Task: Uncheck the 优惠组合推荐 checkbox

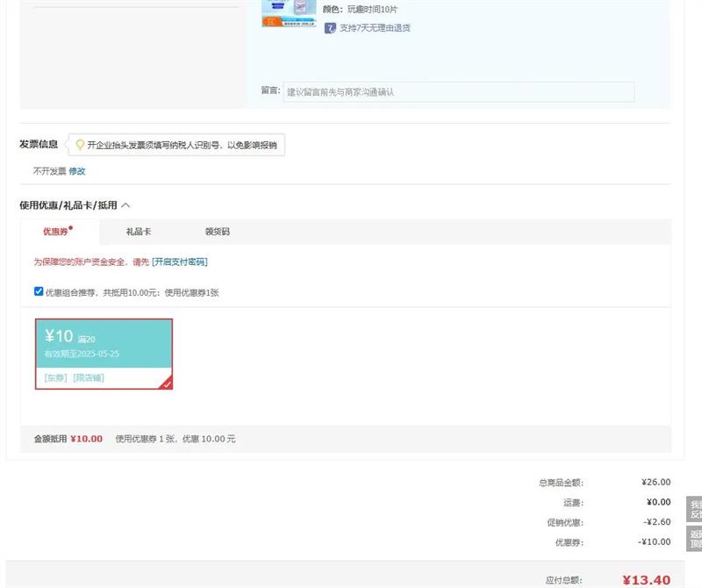Action: click(39, 291)
